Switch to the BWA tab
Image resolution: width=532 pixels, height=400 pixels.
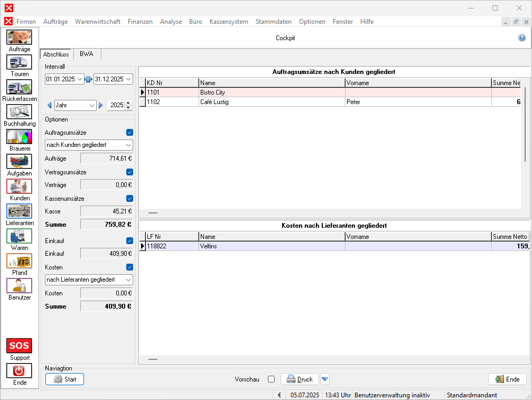pos(86,54)
